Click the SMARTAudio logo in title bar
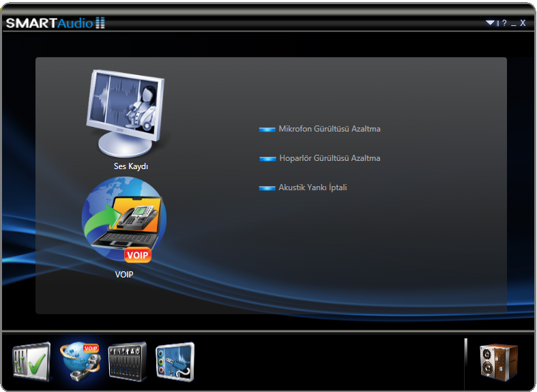 [55, 23]
